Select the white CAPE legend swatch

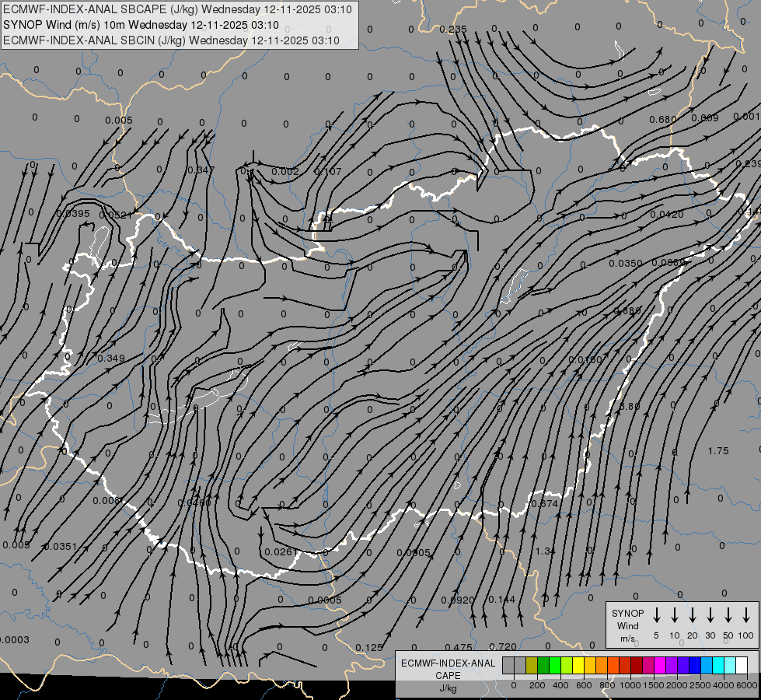[x=742, y=665]
